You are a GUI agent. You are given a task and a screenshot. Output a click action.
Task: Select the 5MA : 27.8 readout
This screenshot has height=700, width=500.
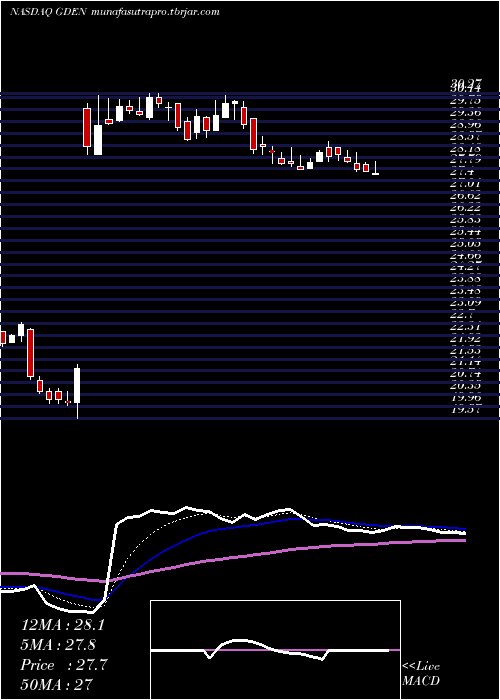pos(59,645)
